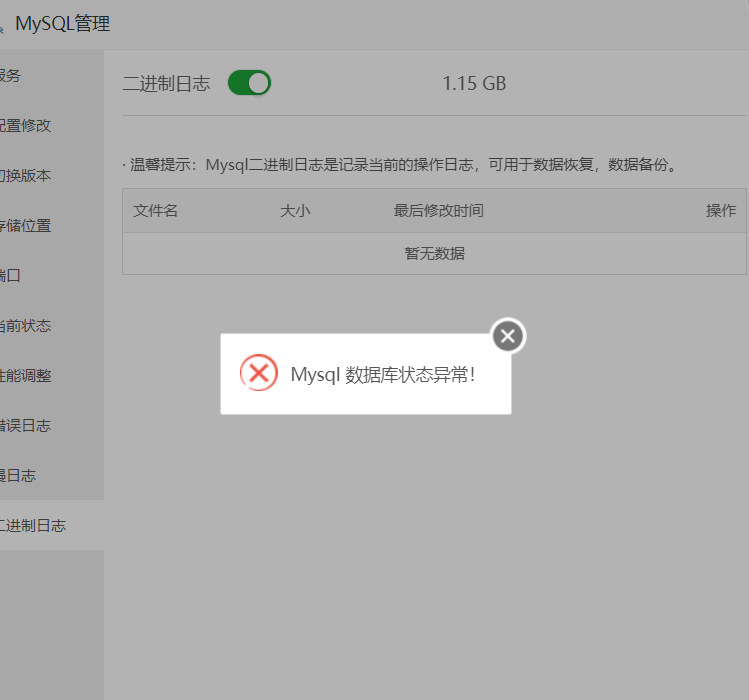Open the 错误日志 sidebar tab
This screenshot has width=749, height=700.
52,426
